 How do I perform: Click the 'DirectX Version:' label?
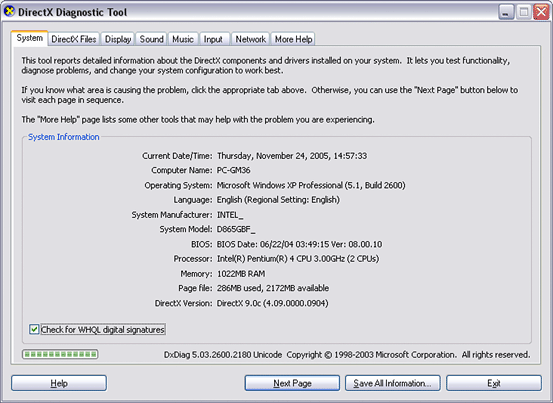click(184, 303)
